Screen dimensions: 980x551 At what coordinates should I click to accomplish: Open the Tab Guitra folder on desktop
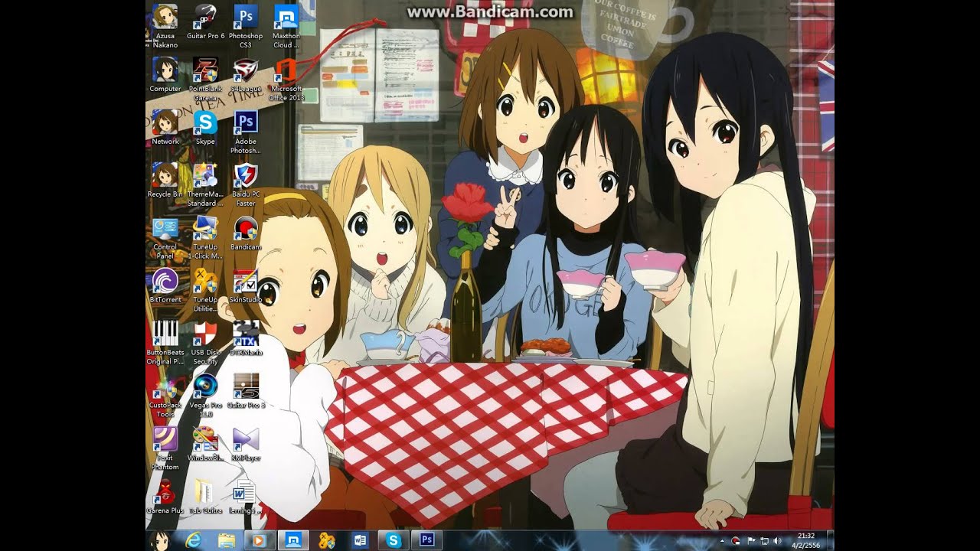pos(205,496)
